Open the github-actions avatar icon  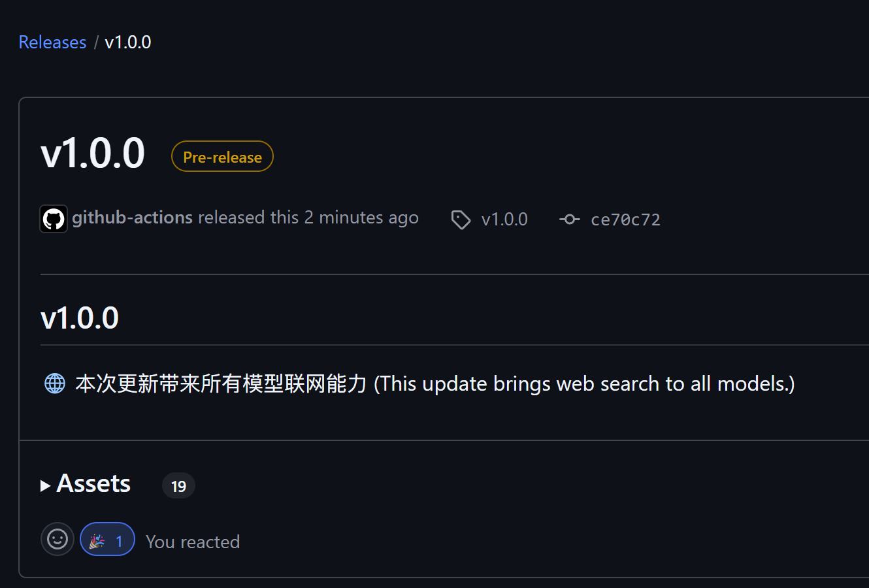(54, 219)
